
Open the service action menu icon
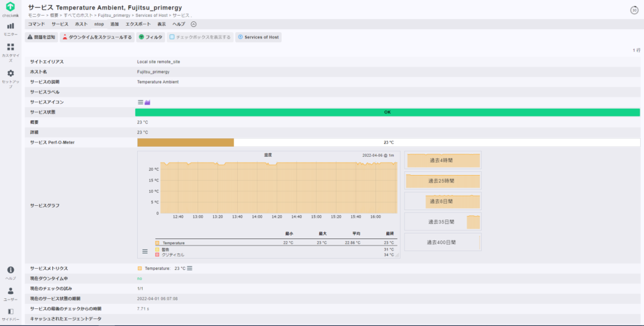point(140,102)
